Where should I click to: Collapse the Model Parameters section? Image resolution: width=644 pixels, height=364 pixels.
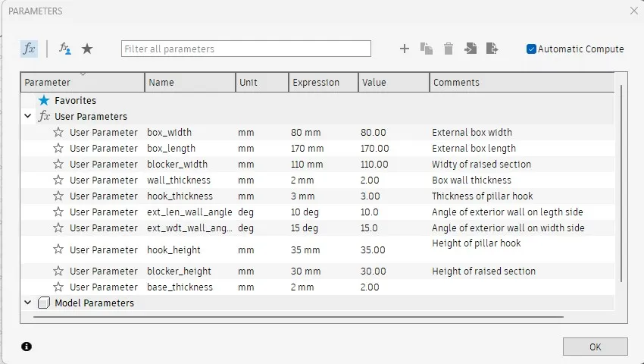pos(28,303)
